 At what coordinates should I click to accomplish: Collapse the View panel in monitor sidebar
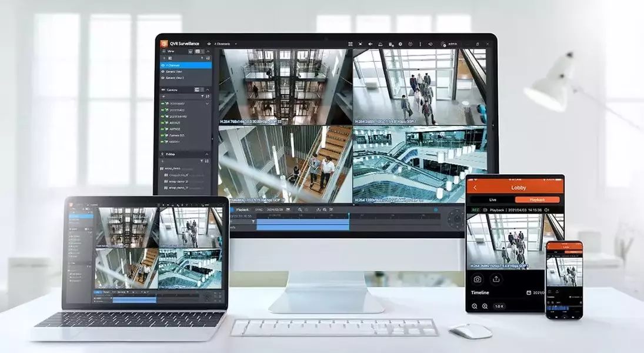coord(208,51)
